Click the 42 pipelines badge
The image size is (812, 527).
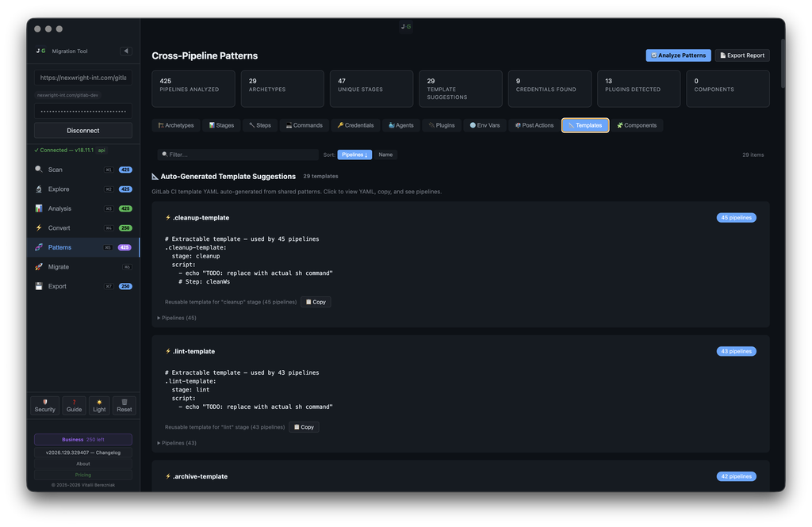pyautogui.click(x=737, y=477)
